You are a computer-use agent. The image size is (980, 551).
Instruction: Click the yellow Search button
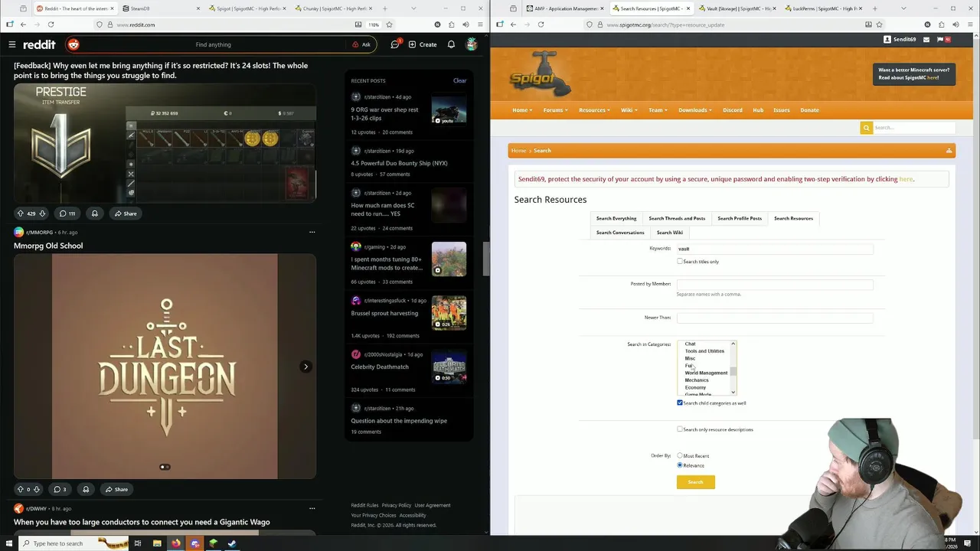(x=695, y=482)
